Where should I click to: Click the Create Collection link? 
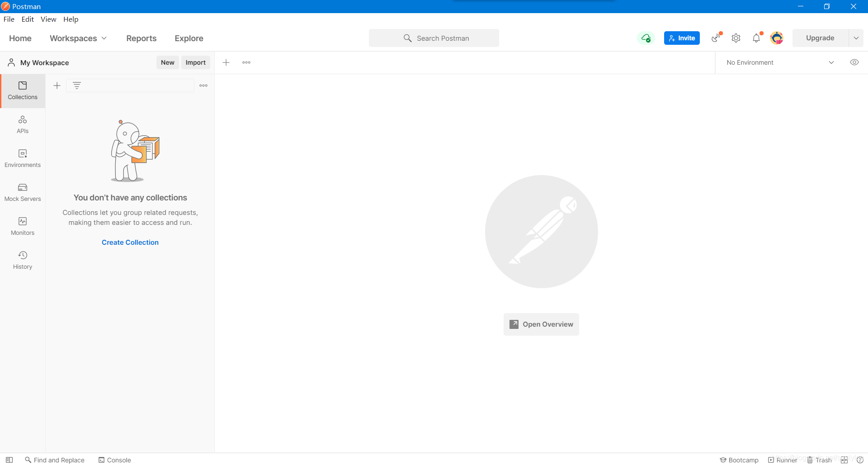130,243
